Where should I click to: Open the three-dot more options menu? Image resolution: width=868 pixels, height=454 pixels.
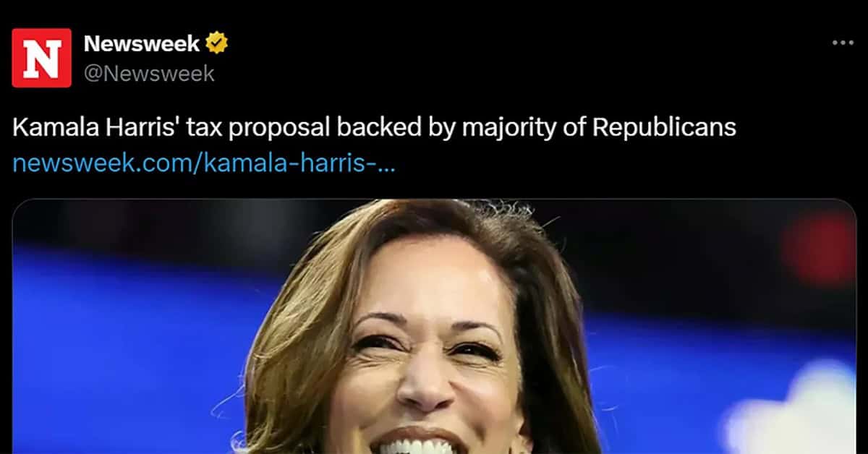[843, 43]
